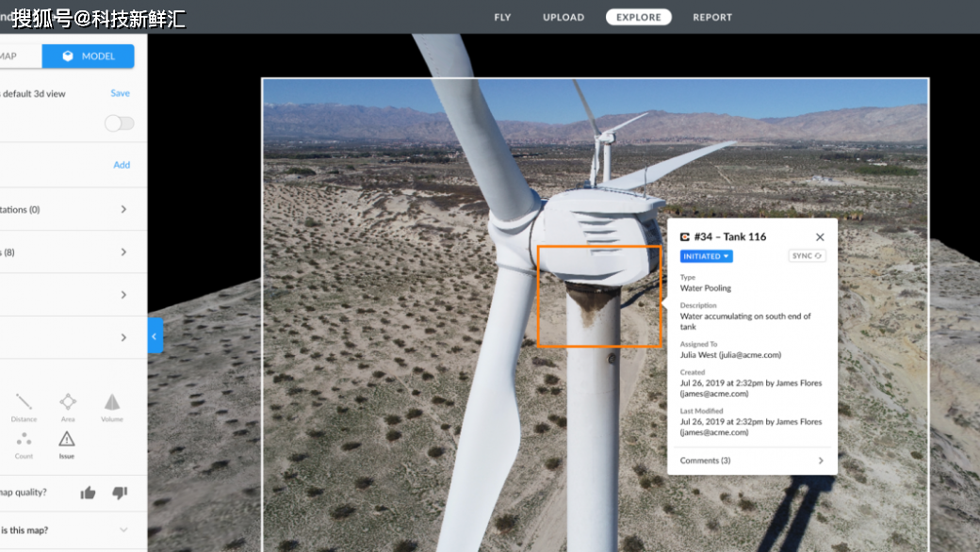The height and width of the screenshot is (552, 980).
Task: Select the Count annotation tool
Action: click(x=24, y=443)
